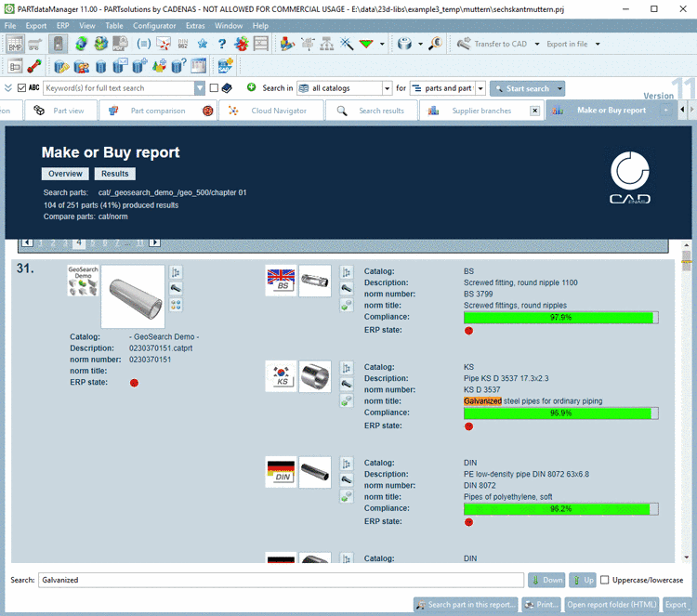Click the dark book icon beside search field

(x=227, y=88)
